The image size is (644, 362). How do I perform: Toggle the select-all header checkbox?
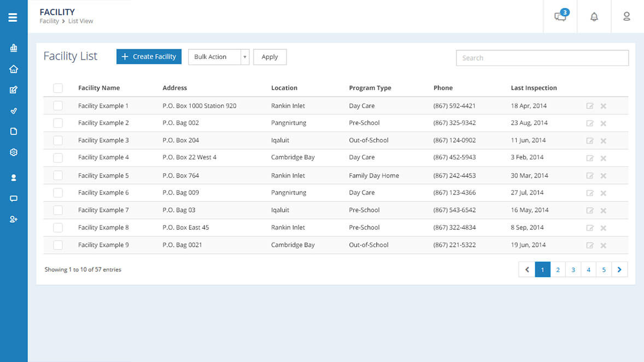coord(58,88)
